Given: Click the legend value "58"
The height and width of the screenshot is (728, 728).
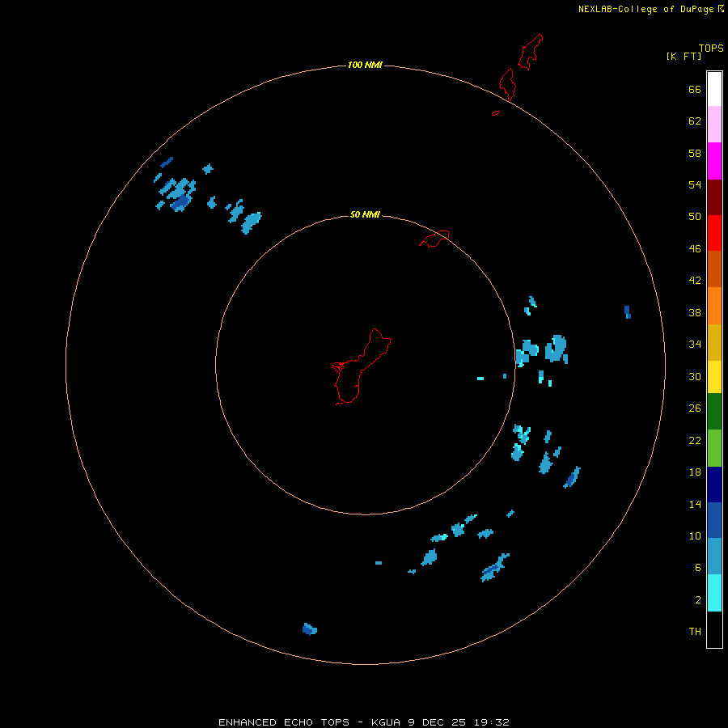Looking at the screenshot, I should (695, 153).
